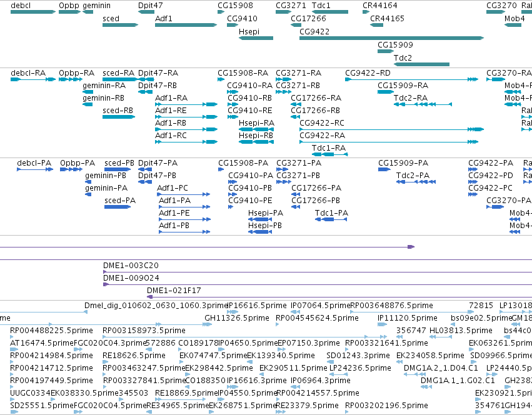
Task: Select the CG15909-RA transcript label
Action: point(403,86)
